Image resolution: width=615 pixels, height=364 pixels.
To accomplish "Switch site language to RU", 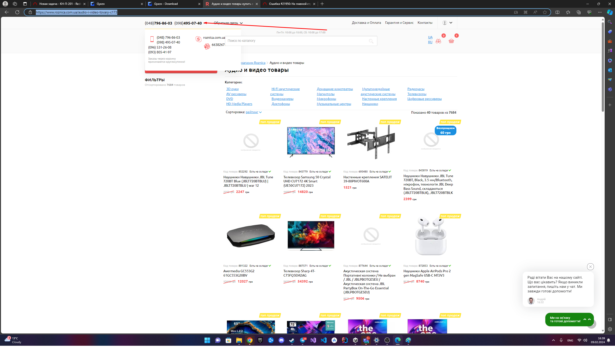I will (x=430, y=42).
